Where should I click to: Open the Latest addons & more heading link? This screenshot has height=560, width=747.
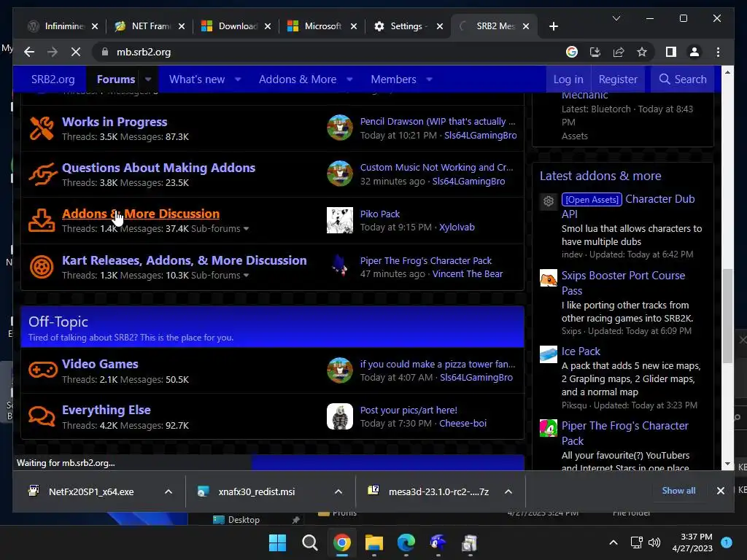(x=600, y=176)
